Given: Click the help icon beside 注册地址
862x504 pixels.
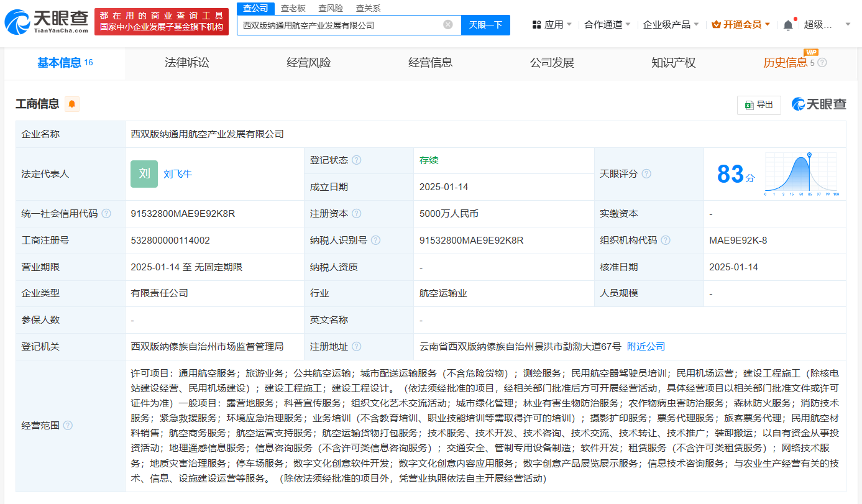Looking at the screenshot, I should coord(356,347).
